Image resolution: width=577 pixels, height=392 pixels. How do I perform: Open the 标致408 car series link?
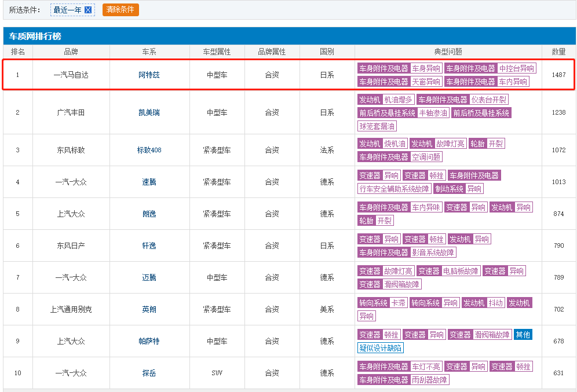point(149,150)
